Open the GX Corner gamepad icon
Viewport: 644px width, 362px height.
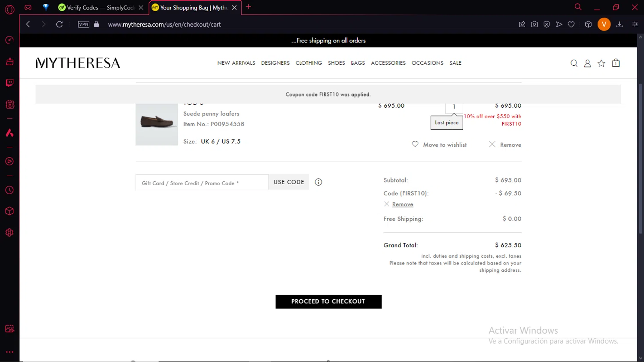[x=28, y=7]
